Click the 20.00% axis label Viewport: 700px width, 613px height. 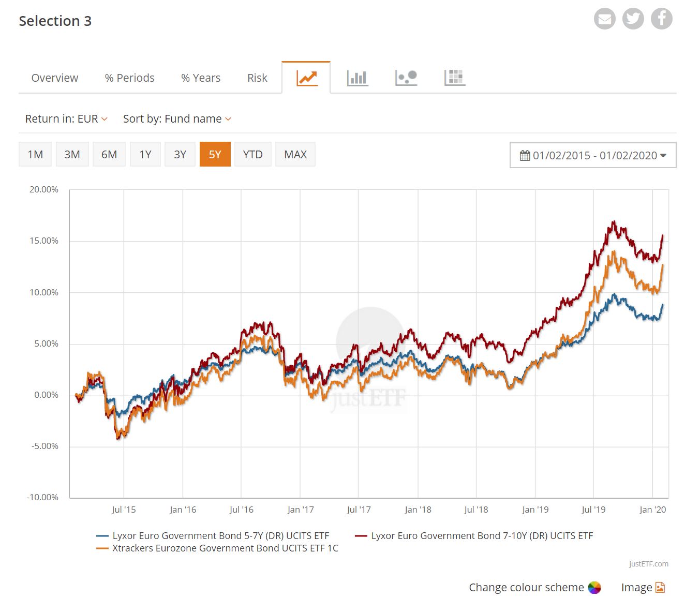(44, 189)
